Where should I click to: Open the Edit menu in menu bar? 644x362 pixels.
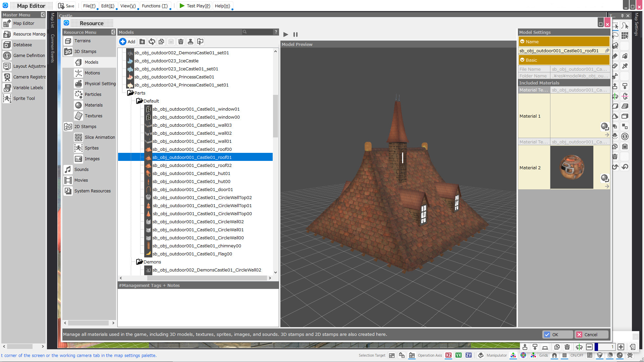click(107, 6)
